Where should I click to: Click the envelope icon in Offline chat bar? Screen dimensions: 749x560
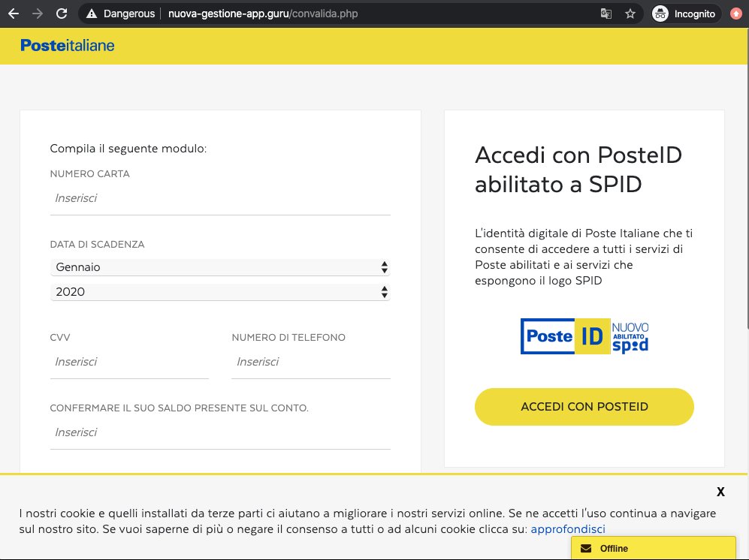(x=586, y=549)
